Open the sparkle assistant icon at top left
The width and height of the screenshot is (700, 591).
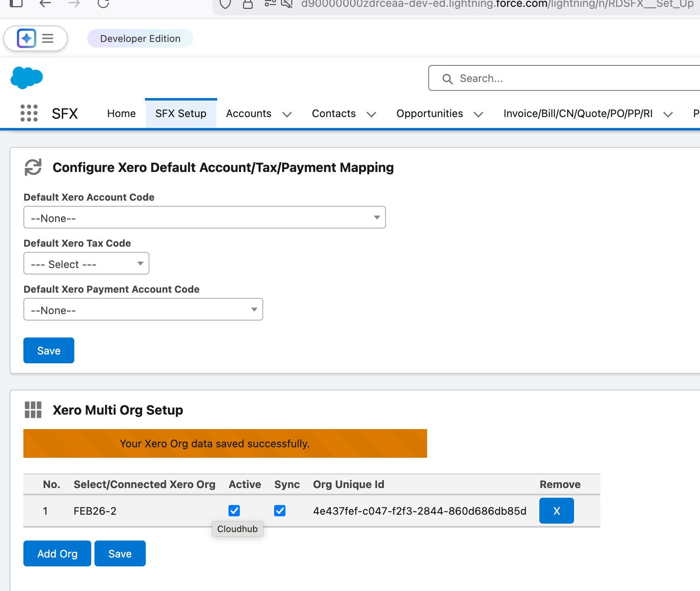coord(27,38)
